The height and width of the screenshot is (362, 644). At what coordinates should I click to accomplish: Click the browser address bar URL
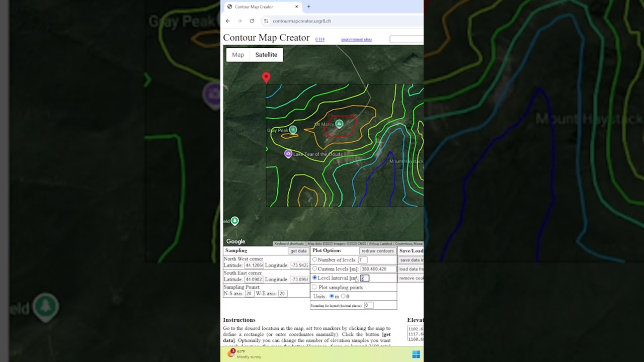coord(302,21)
